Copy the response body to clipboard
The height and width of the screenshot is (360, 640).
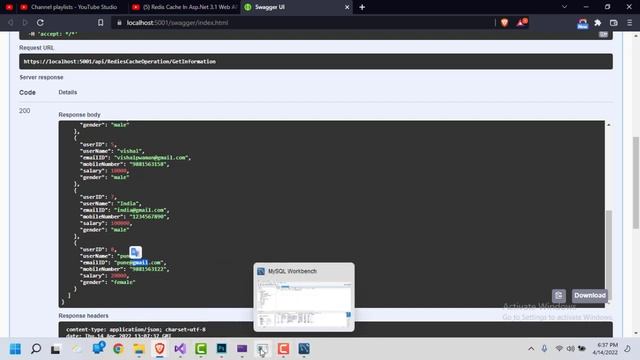pyautogui.click(x=559, y=295)
